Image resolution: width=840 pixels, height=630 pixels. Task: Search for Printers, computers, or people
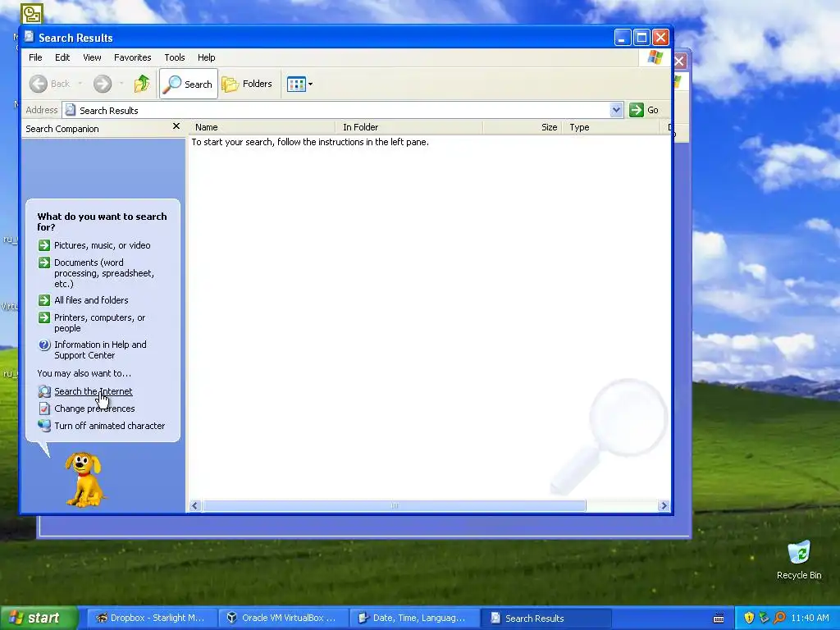99,323
